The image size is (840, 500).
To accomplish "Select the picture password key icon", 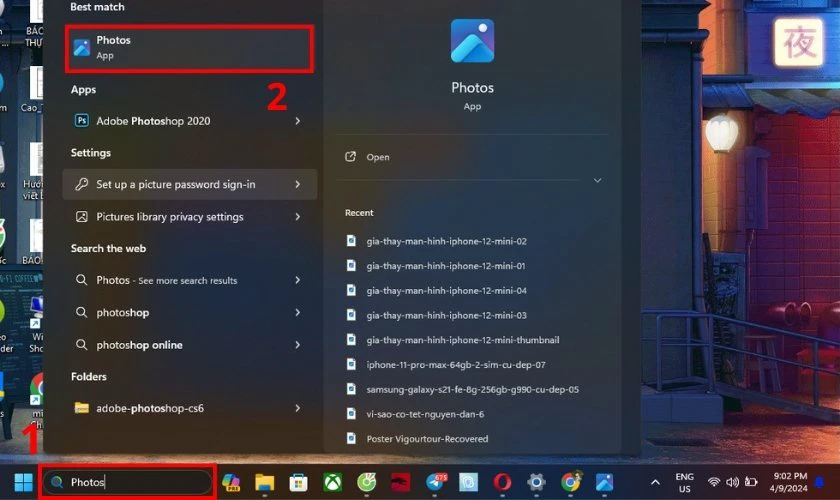I will pyautogui.click(x=81, y=184).
